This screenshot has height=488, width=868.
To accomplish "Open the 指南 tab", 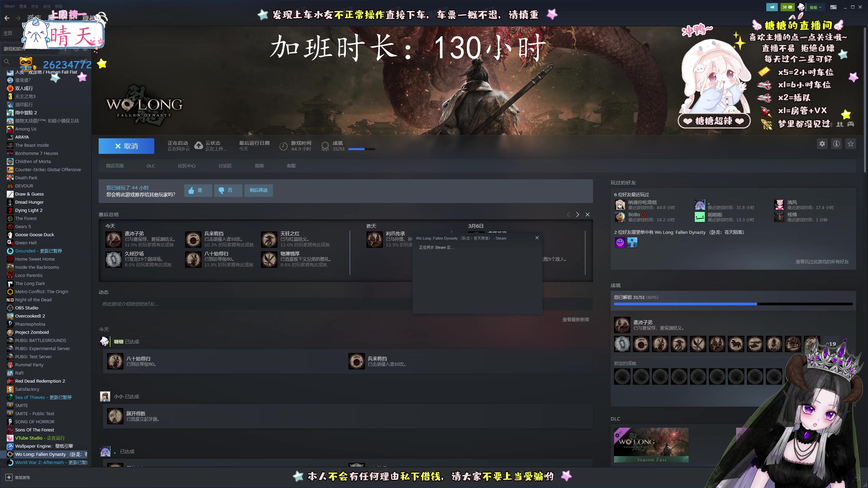I will pos(259,166).
